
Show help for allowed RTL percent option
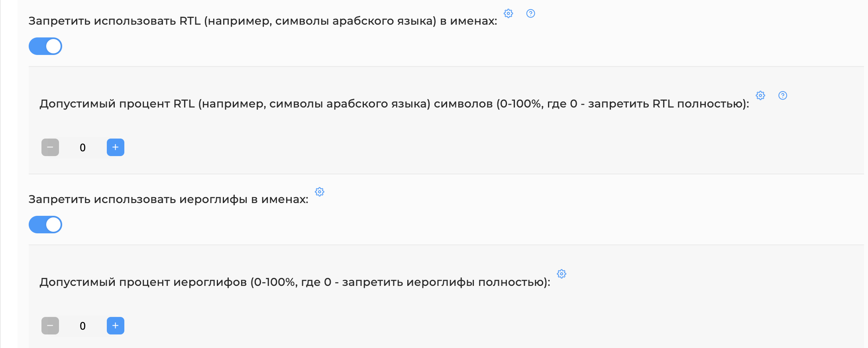click(783, 96)
